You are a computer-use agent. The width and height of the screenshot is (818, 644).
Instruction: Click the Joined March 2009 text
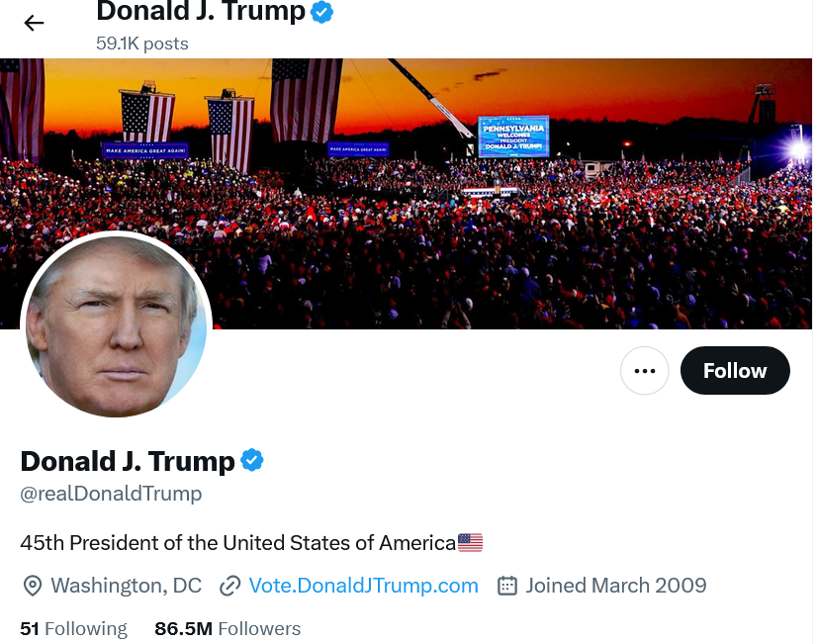coord(615,586)
